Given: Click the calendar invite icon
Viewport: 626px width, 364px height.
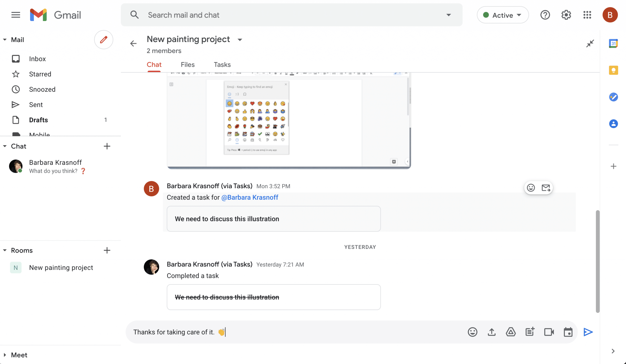Looking at the screenshot, I should [568, 332].
